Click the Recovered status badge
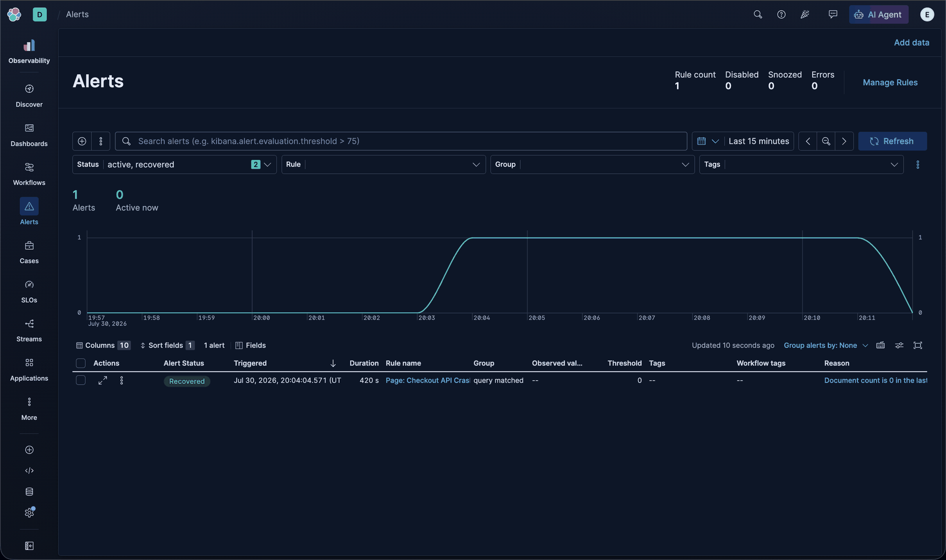 click(187, 381)
